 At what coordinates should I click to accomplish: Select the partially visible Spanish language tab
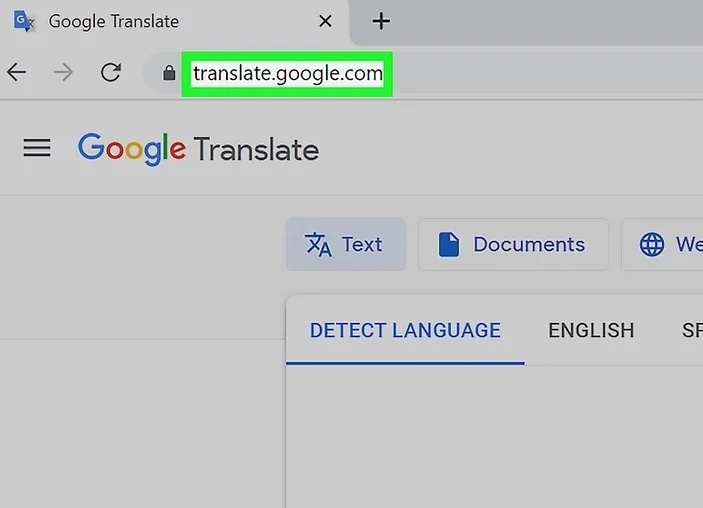[x=691, y=330]
